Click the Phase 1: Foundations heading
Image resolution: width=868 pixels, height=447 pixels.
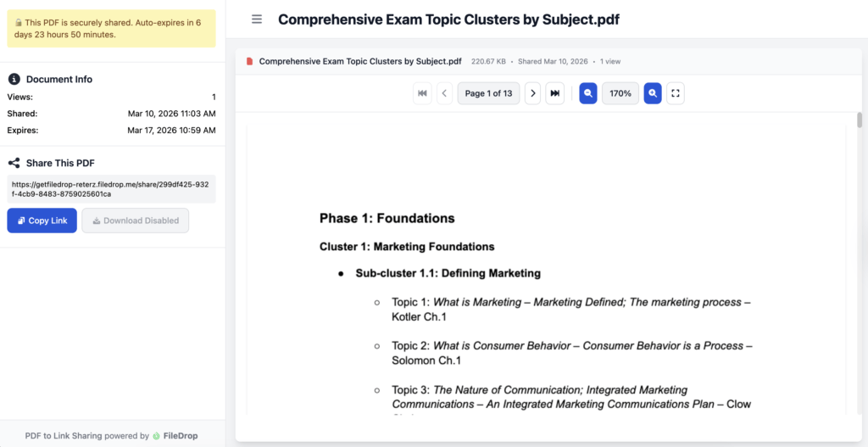pos(387,218)
